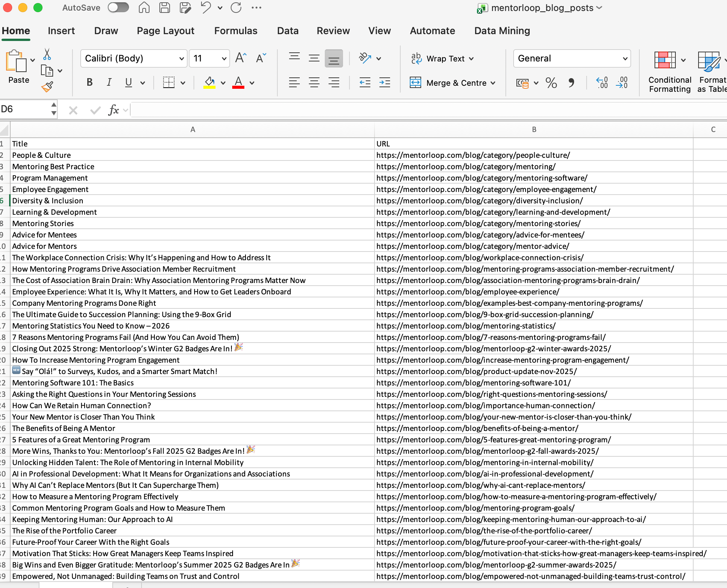Click the Format as Table button

711,72
